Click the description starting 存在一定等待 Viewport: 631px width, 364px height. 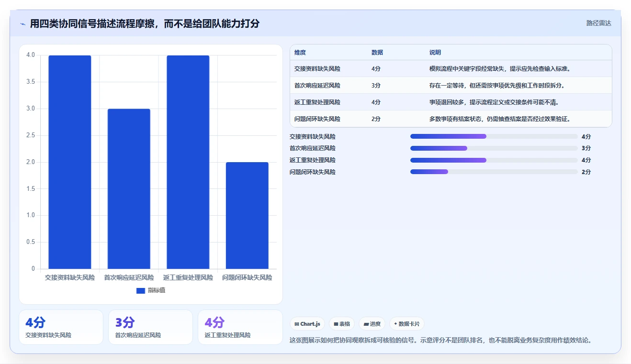497,86
